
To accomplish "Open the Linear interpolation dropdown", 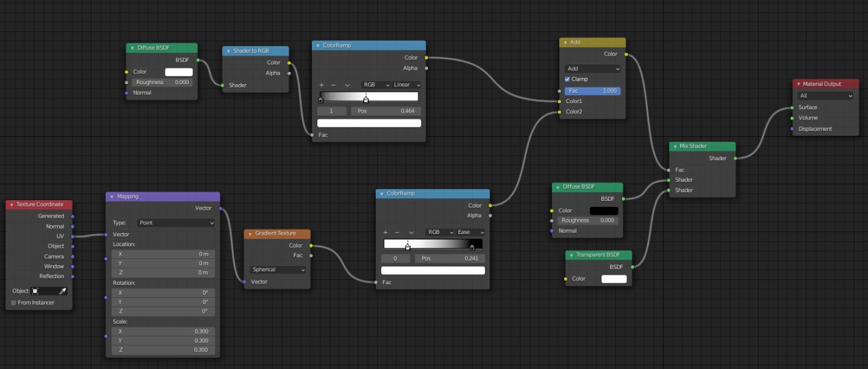I will [407, 85].
